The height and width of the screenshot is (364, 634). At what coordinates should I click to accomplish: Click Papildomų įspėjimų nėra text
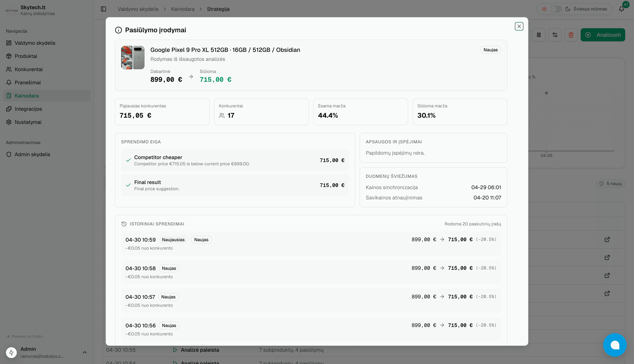coord(395,153)
